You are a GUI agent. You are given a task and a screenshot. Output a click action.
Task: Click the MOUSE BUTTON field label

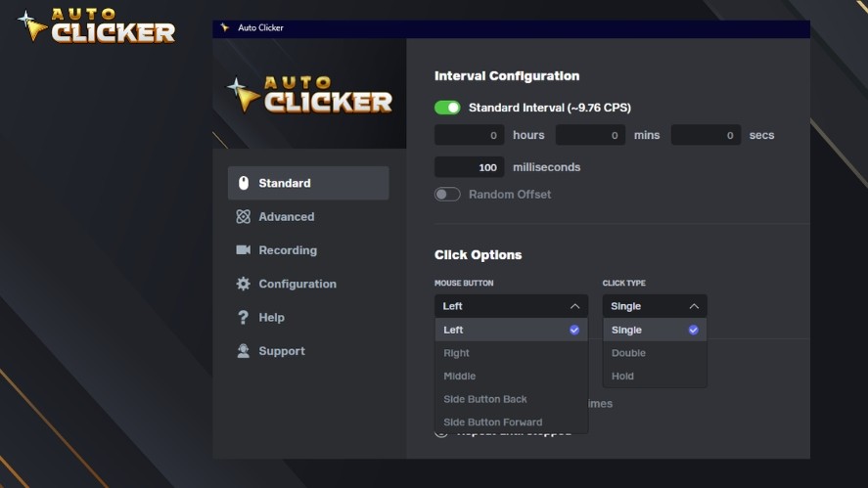click(x=464, y=283)
